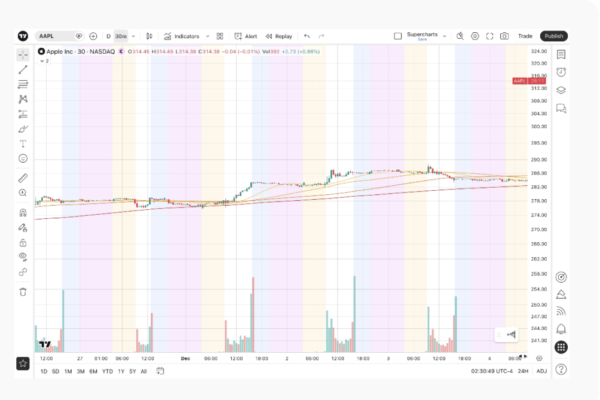
Task: Open the patterns drawing tool
Action: click(23, 99)
